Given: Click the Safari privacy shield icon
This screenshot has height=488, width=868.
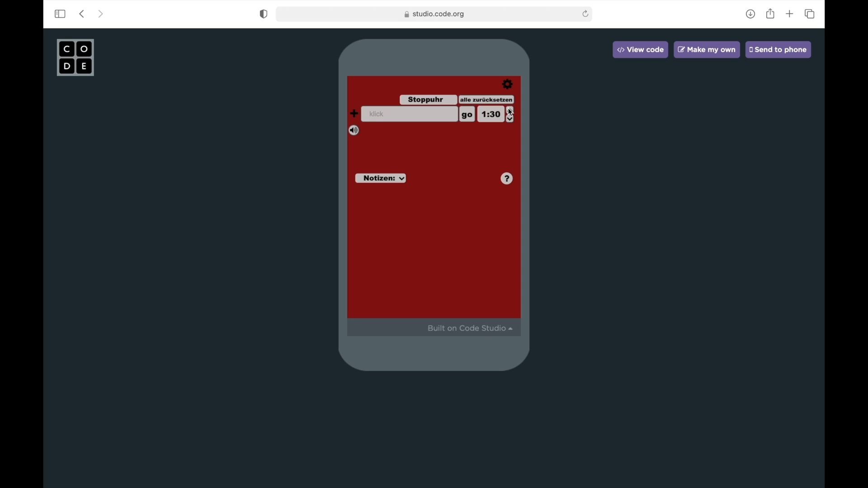Looking at the screenshot, I should 264,14.
